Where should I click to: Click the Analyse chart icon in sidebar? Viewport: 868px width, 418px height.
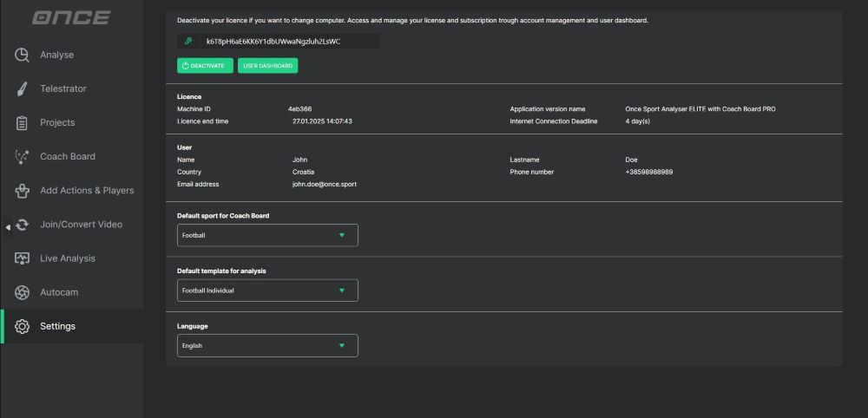[23, 55]
